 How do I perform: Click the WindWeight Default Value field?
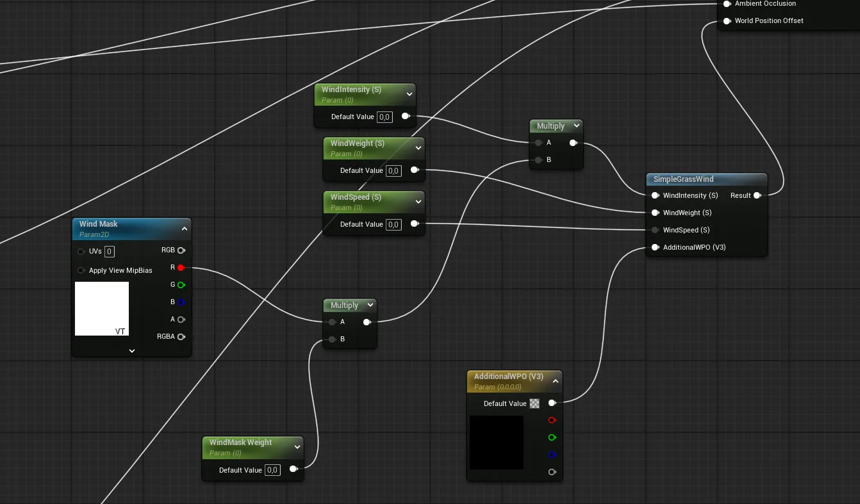(x=393, y=171)
